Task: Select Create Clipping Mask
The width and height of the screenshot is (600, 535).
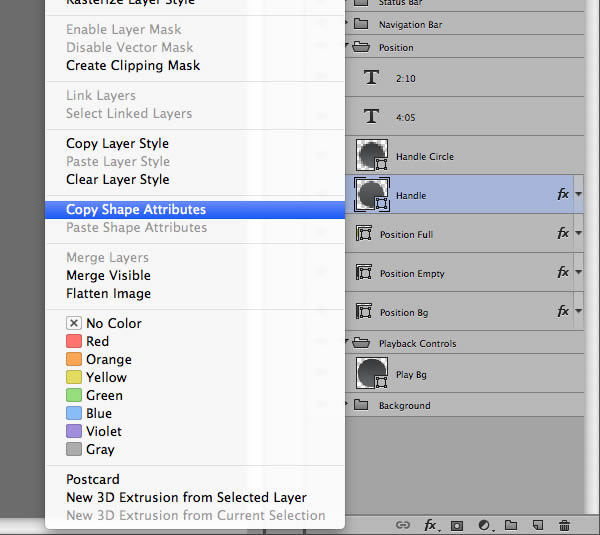Action: click(x=133, y=65)
